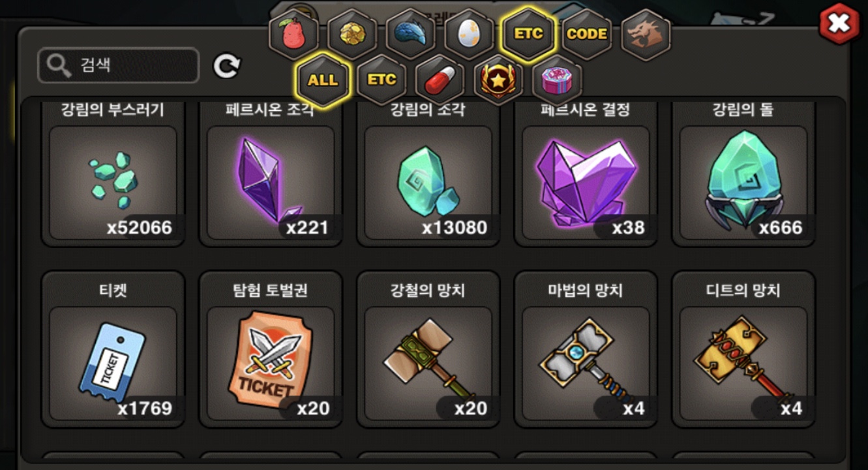This screenshot has height=470, width=868.
Task: Choose the ETC sub-filter hexagon
Action: [382, 80]
